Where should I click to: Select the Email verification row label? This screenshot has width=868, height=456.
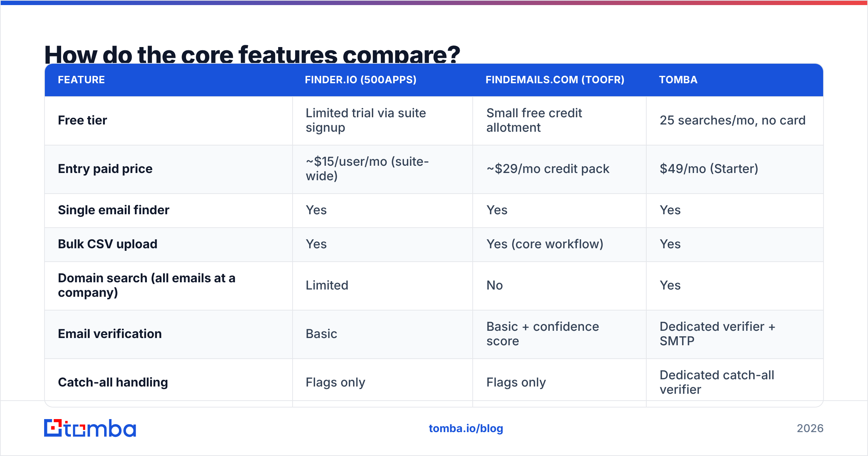tap(110, 334)
